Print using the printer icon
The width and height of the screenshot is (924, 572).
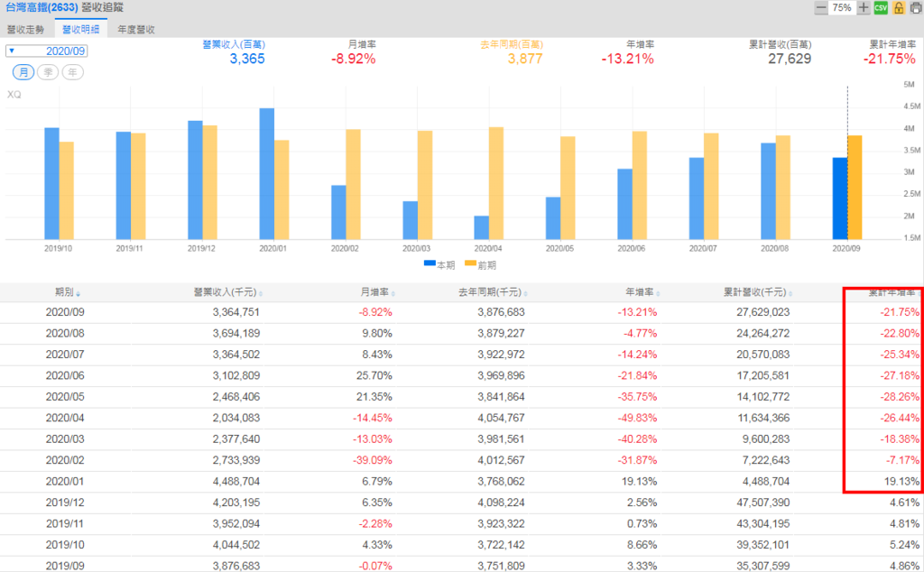(916, 7)
